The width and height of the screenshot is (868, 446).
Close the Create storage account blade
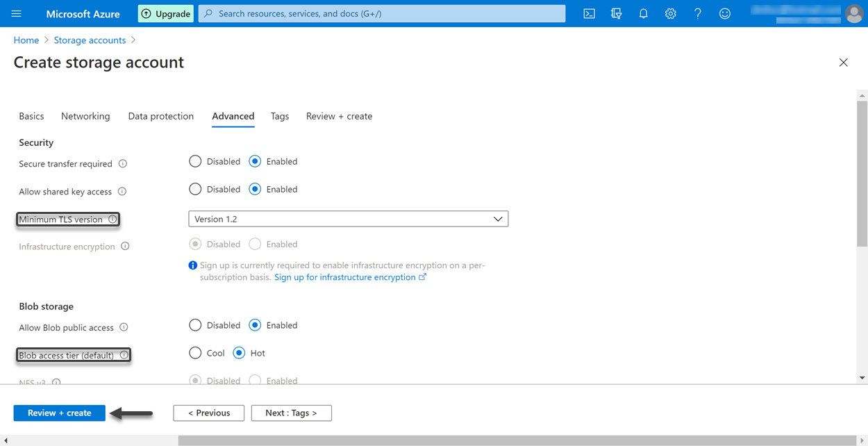pos(843,63)
